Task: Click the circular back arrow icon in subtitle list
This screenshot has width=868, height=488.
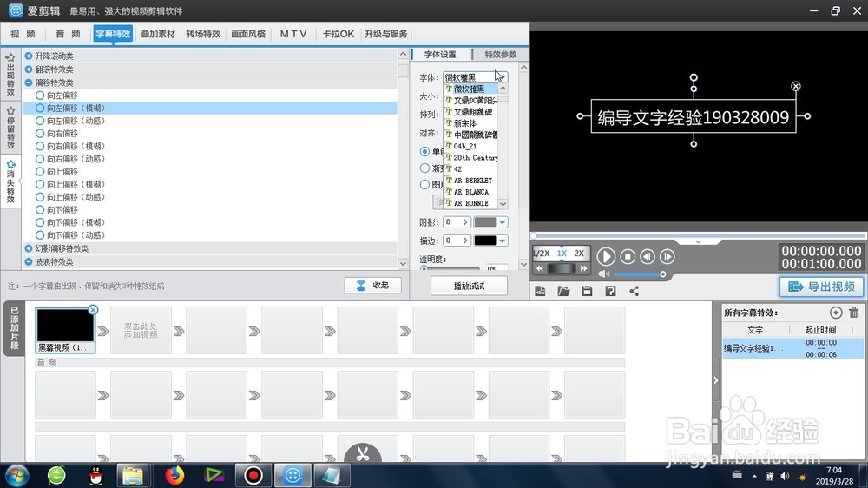Action: (x=836, y=313)
